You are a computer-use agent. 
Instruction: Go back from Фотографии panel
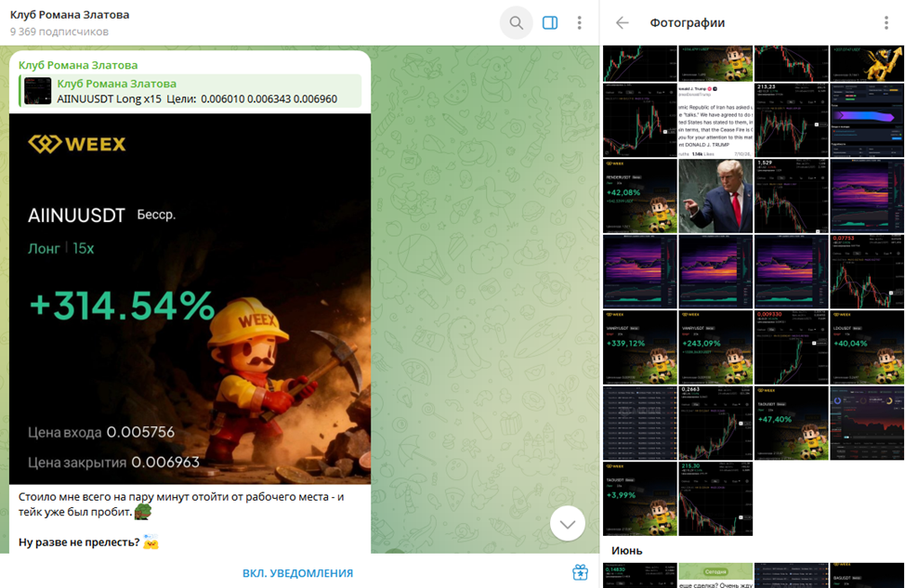click(x=622, y=22)
